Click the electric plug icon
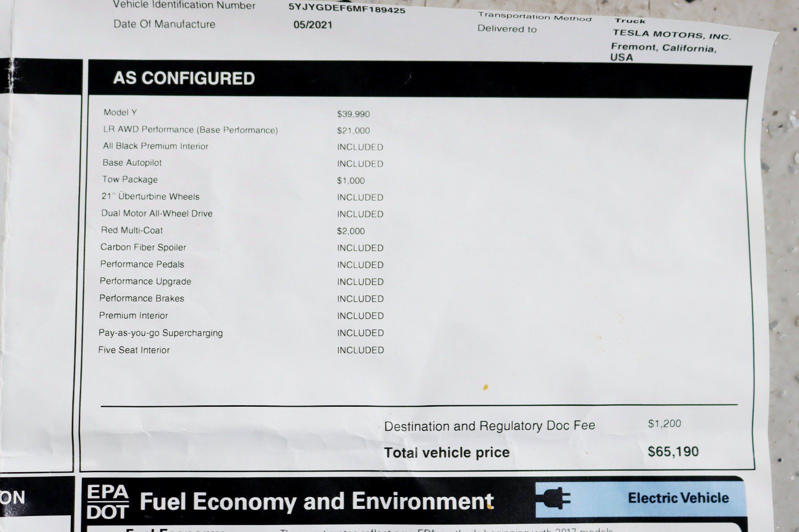The width and height of the screenshot is (799, 532). click(553, 499)
